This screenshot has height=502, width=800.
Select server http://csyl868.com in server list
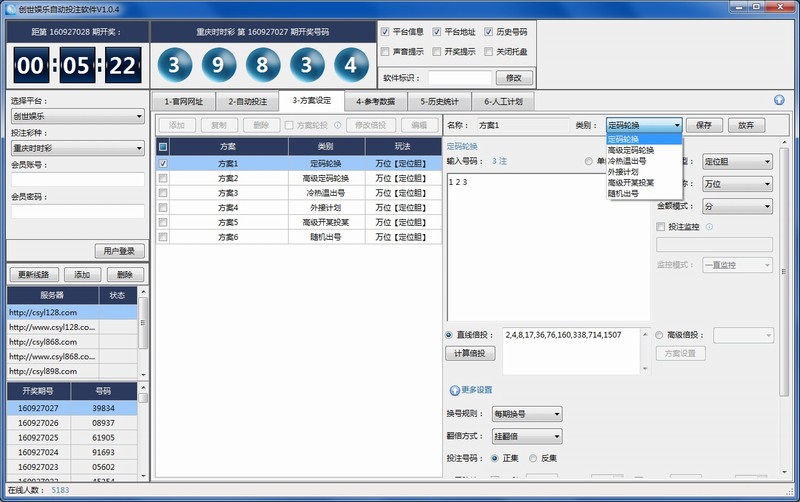point(52,341)
